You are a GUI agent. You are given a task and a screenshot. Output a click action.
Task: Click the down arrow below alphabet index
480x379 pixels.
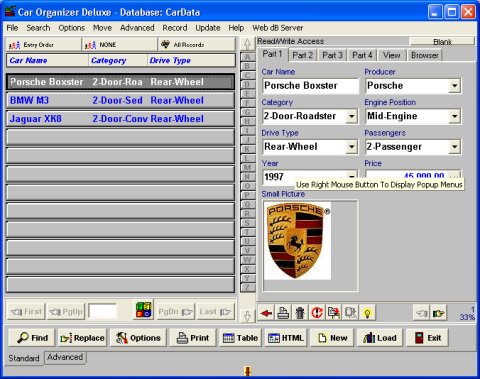pyautogui.click(x=247, y=316)
